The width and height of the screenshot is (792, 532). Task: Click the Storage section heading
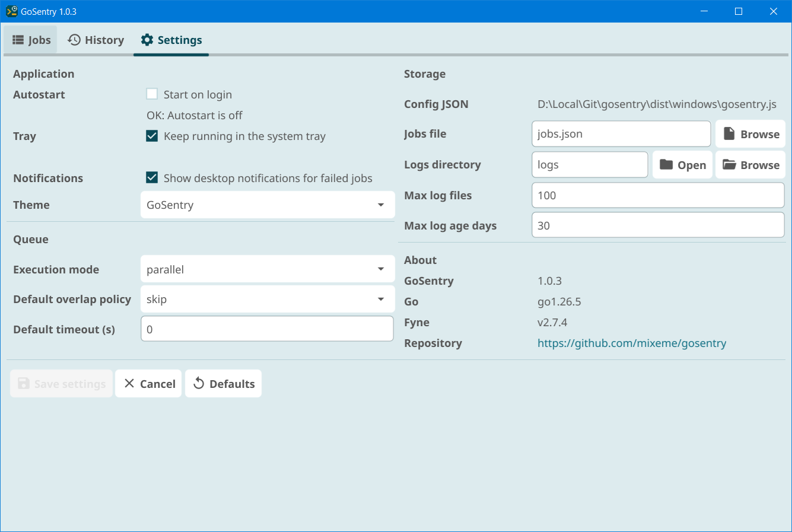[x=425, y=74]
